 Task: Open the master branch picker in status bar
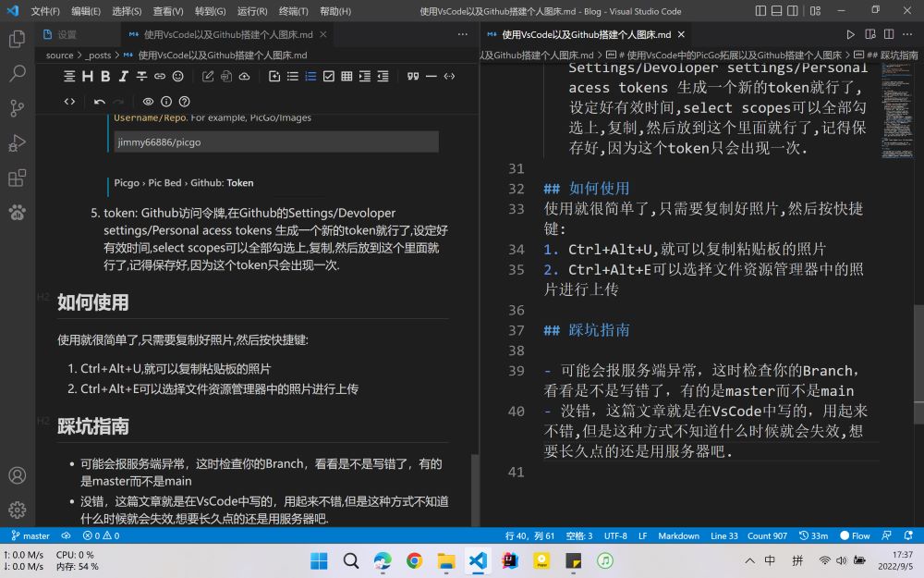(x=31, y=535)
